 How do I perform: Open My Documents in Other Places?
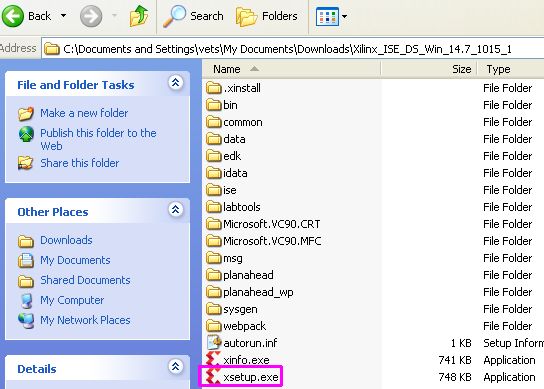[x=75, y=260]
